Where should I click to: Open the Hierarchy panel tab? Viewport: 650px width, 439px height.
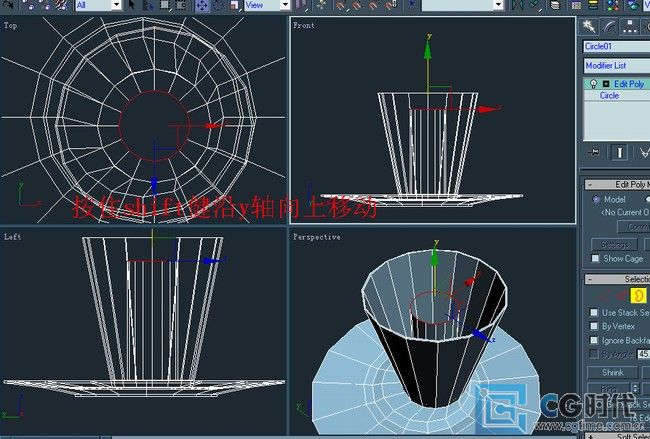629,27
